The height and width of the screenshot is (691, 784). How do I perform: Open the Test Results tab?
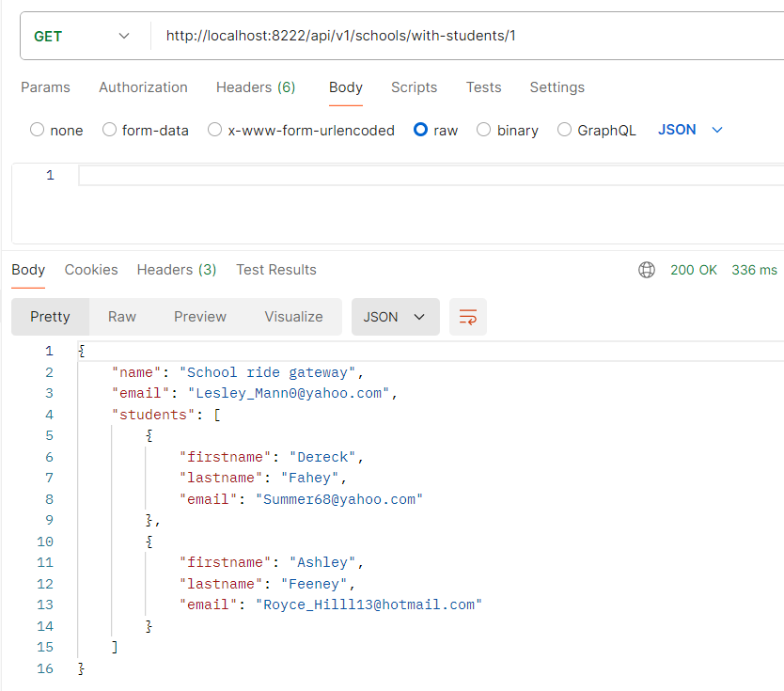pos(276,270)
